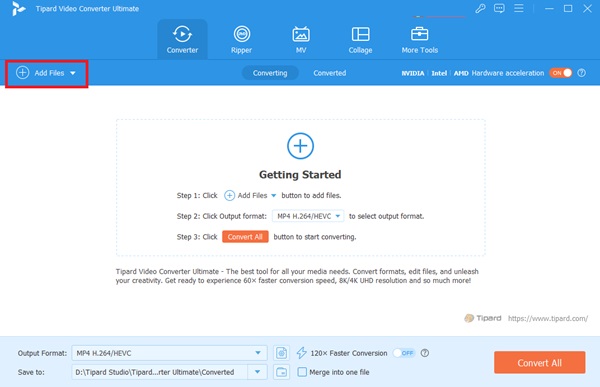Click the Tipard app logo icon

(18, 8)
